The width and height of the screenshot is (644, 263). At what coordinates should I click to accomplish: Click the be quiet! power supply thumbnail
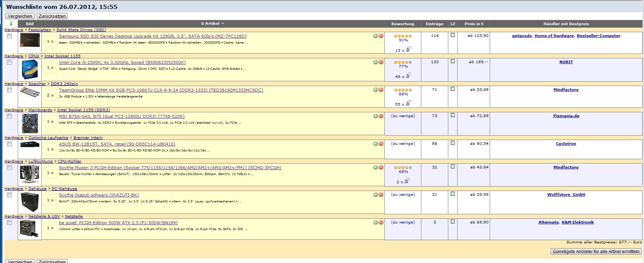coord(30,229)
